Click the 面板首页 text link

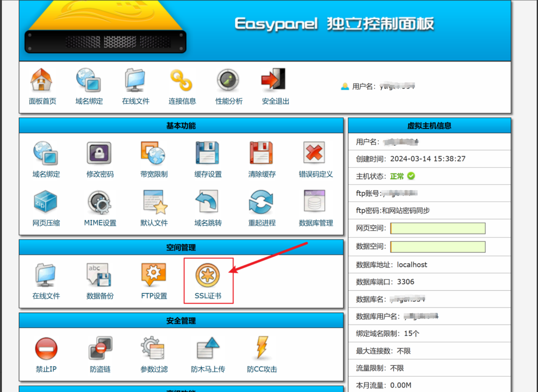coord(42,101)
